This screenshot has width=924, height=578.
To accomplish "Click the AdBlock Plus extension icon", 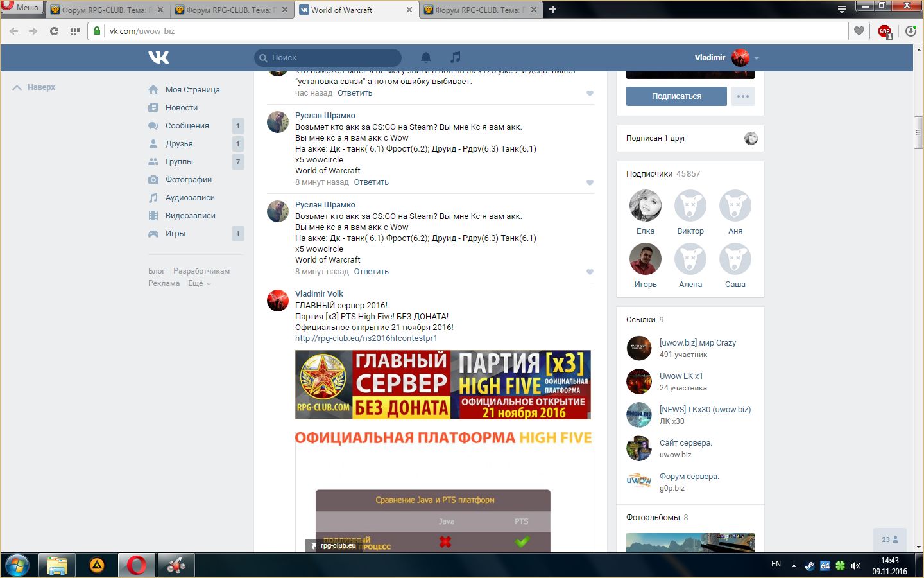I will 885,31.
